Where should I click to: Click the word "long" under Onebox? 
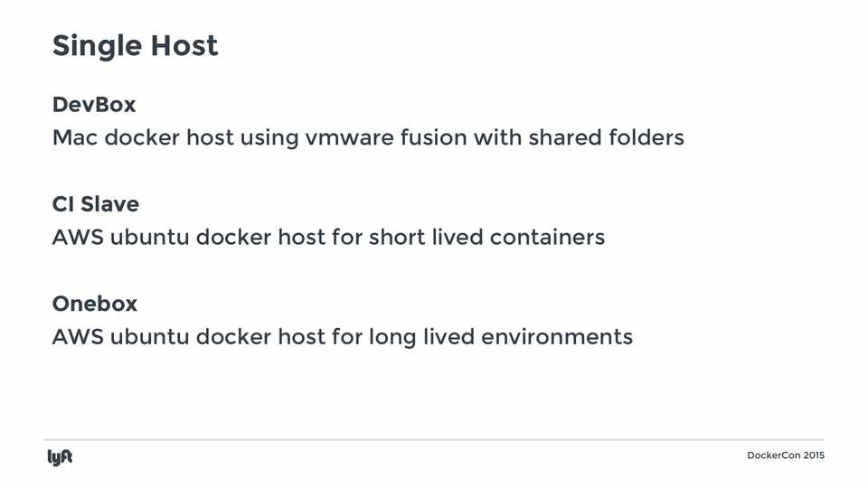[x=391, y=339]
